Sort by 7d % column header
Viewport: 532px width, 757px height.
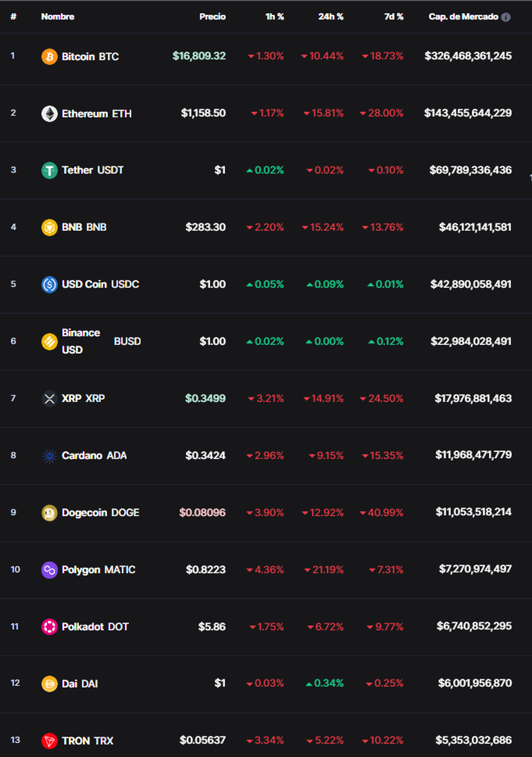[394, 17]
